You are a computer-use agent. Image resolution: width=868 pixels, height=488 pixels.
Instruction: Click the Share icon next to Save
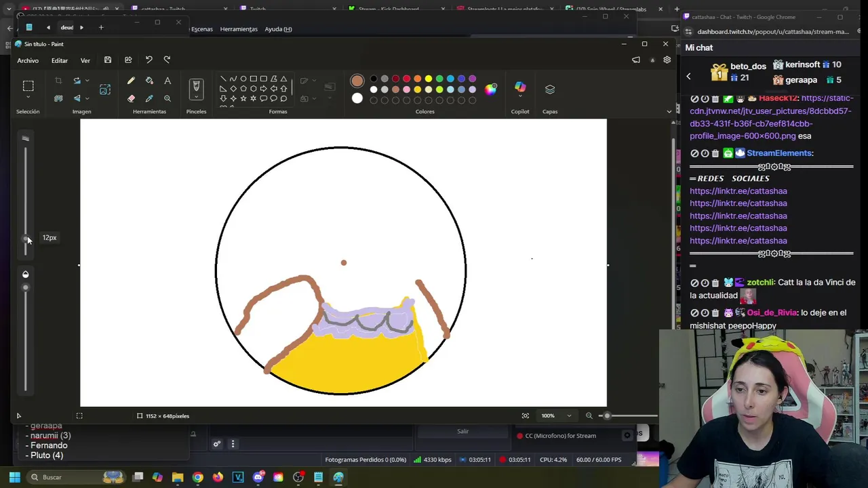[x=128, y=60]
